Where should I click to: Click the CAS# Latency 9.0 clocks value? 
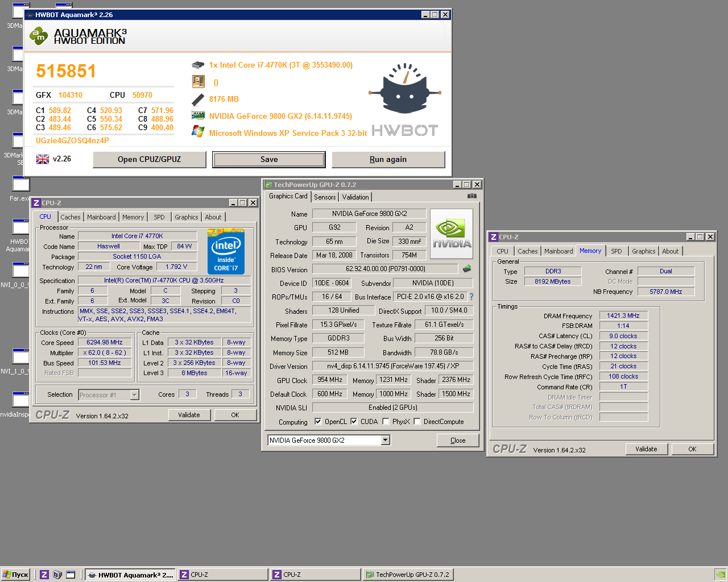(x=623, y=336)
